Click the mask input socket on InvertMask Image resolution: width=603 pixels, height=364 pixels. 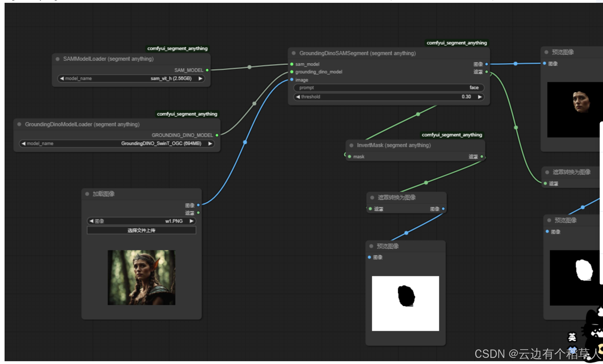350,156
